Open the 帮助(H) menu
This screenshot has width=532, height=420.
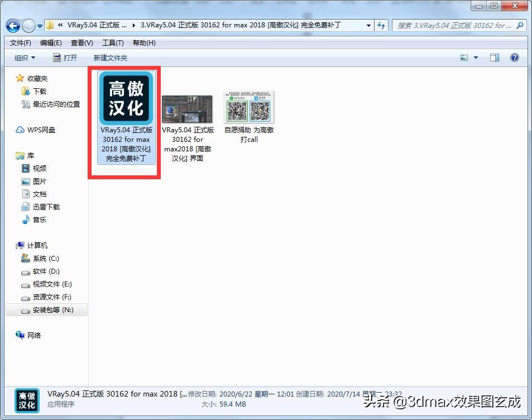(144, 43)
